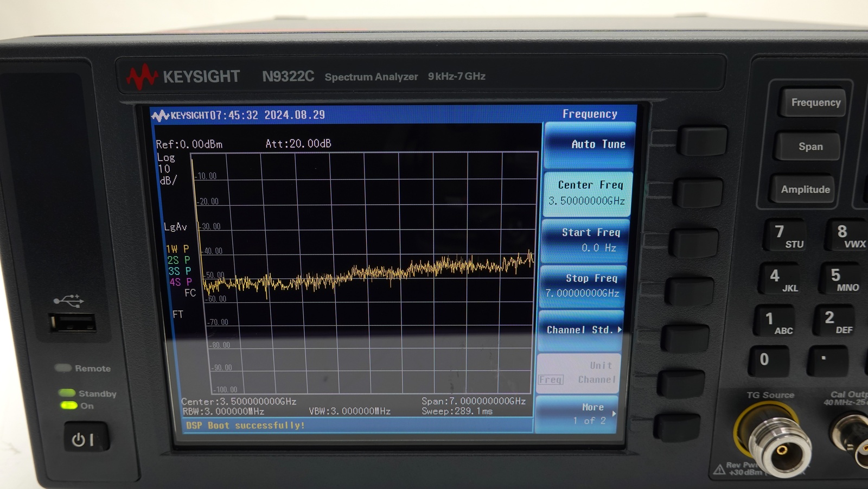Toggle Unit between Freq and Channel

(x=578, y=373)
